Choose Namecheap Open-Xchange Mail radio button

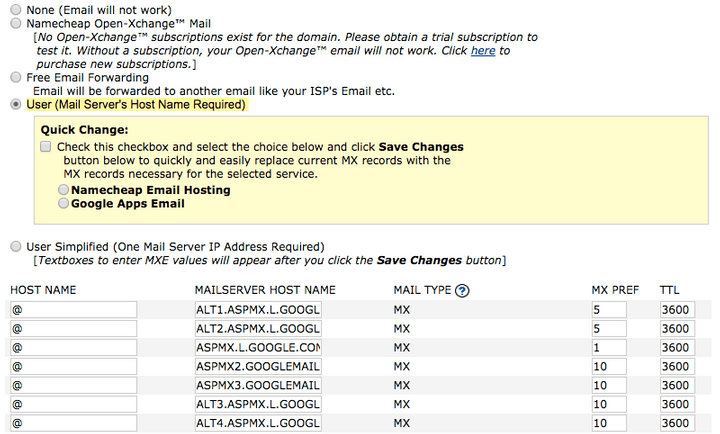(x=16, y=23)
